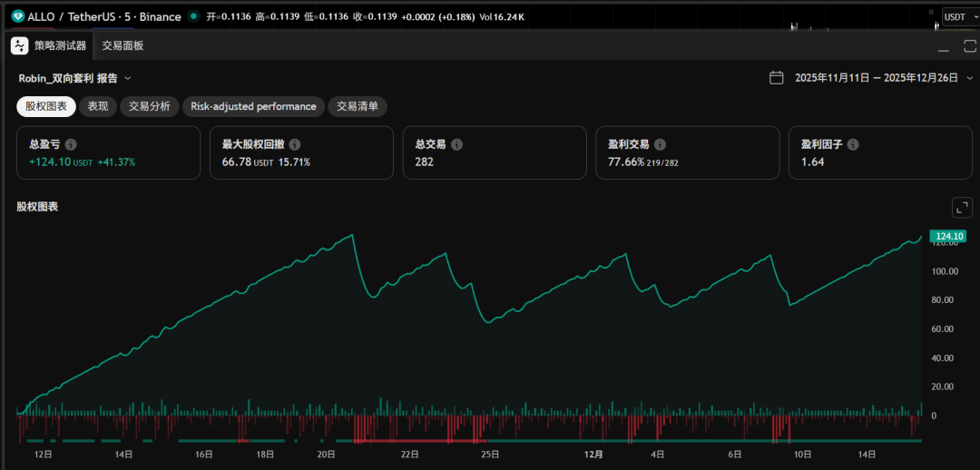Open Risk-adjusted performance view
This screenshot has width=980, height=470.
point(253,106)
